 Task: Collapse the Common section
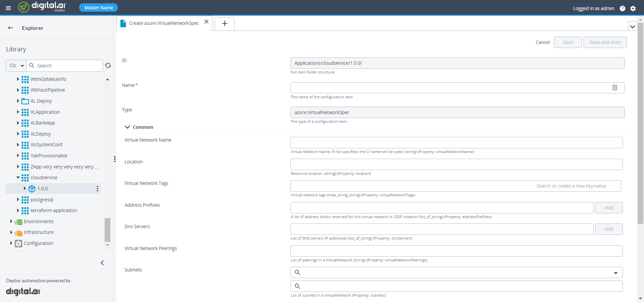[127, 127]
